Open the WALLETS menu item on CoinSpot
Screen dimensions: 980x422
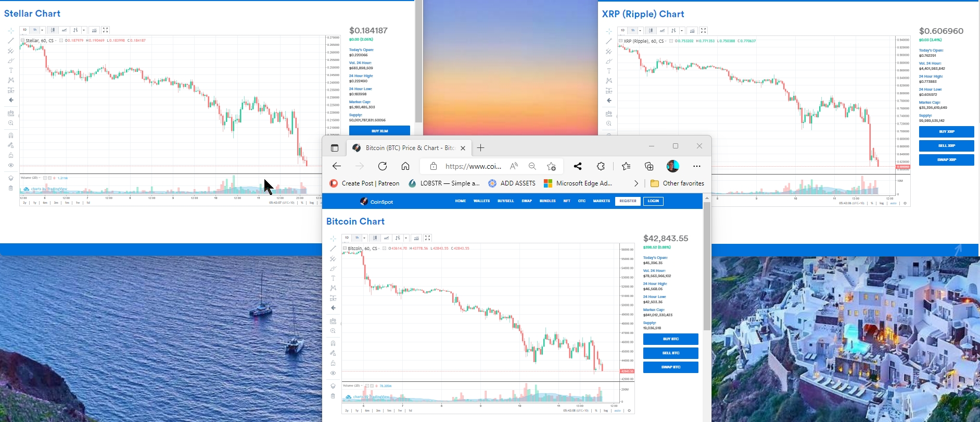pyautogui.click(x=481, y=201)
